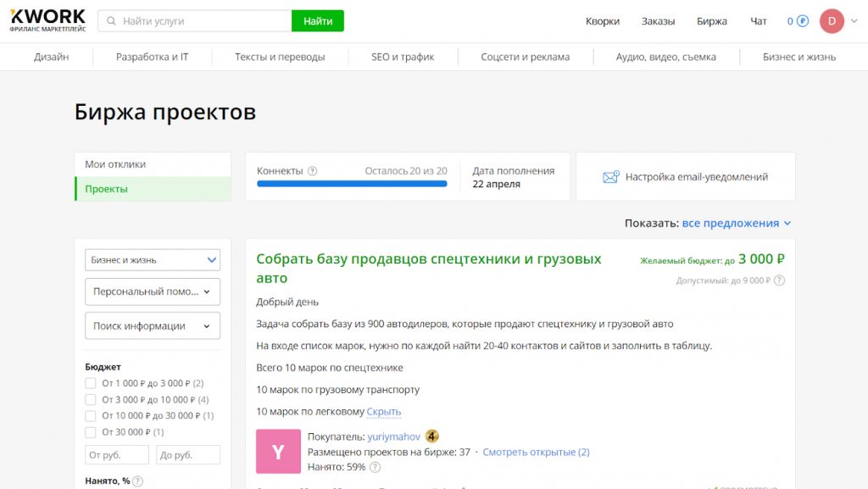Click the level 4 badge next to yuriymahov
The width and height of the screenshot is (868, 489).
pyautogui.click(x=431, y=436)
